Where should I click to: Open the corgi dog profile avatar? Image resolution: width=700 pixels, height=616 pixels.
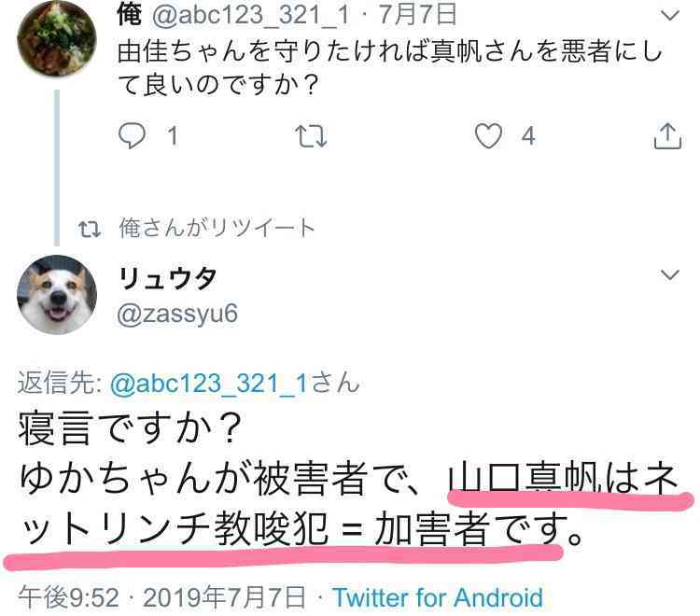point(57,295)
